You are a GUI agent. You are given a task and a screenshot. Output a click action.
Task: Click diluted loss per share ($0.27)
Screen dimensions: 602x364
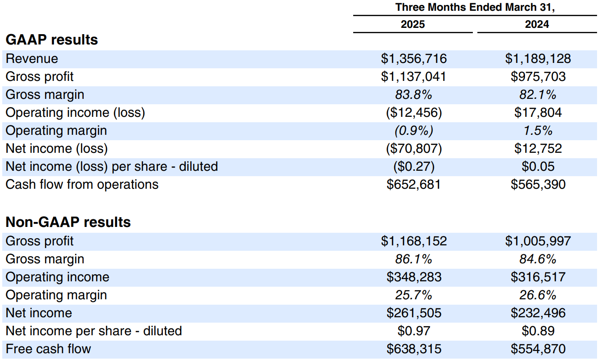click(x=414, y=167)
